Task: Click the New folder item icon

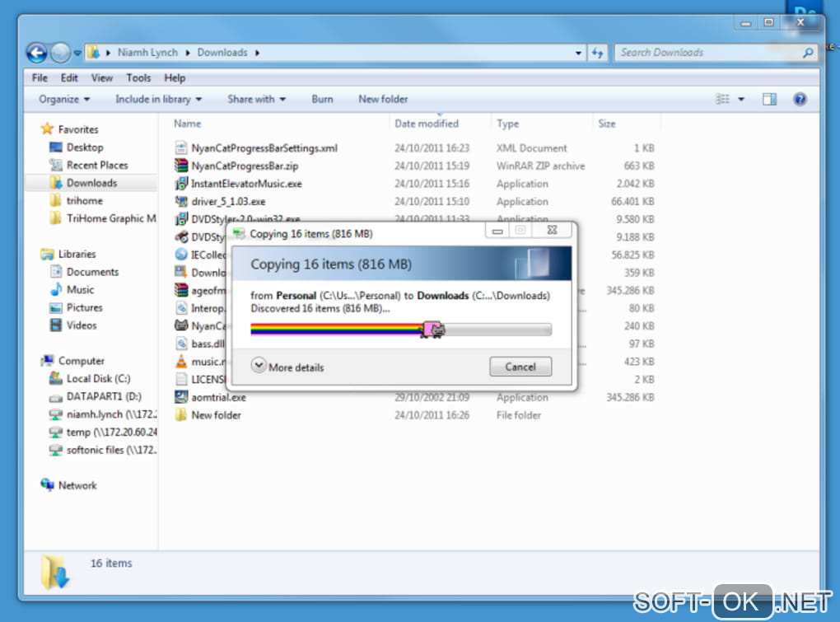Action: [181, 414]
